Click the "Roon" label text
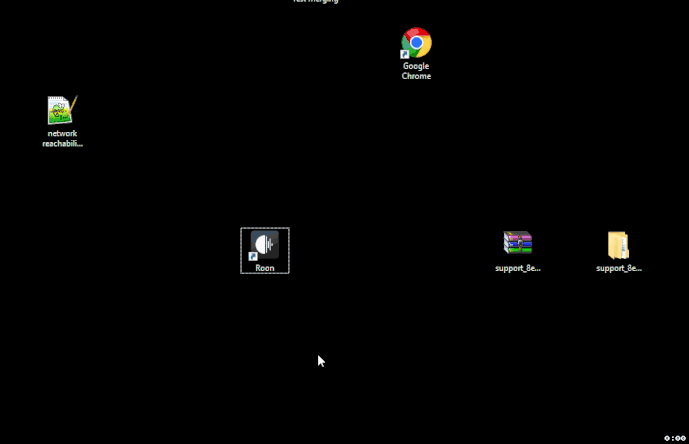The image size is (689, 444). (x=265, y=268)
